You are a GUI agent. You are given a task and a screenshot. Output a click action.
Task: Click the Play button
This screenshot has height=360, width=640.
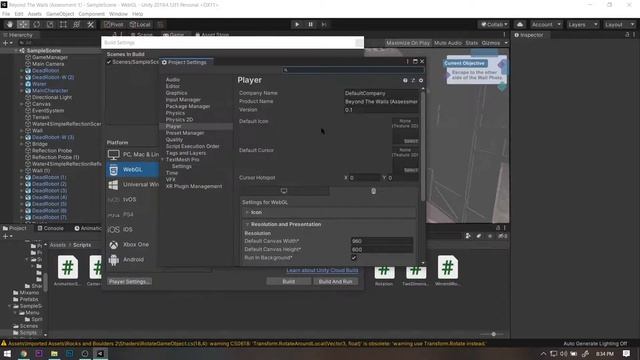tap(297, 24)
